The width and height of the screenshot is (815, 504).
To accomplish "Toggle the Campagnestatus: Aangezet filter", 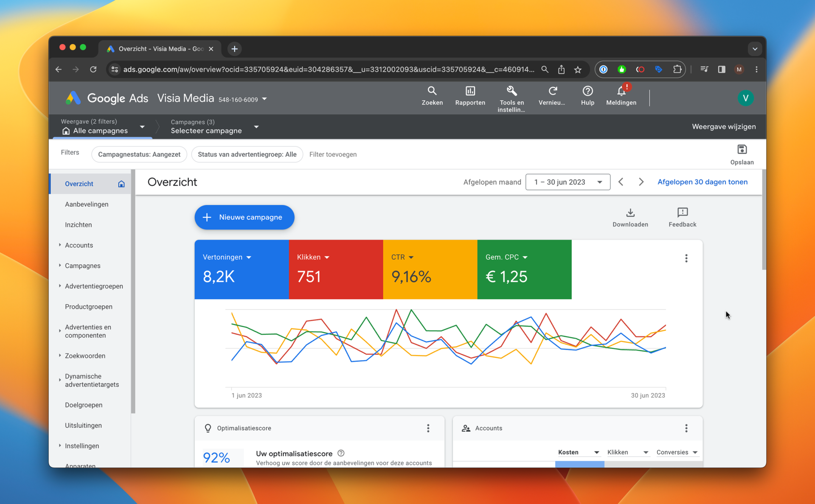I will [x=139, y=154].
